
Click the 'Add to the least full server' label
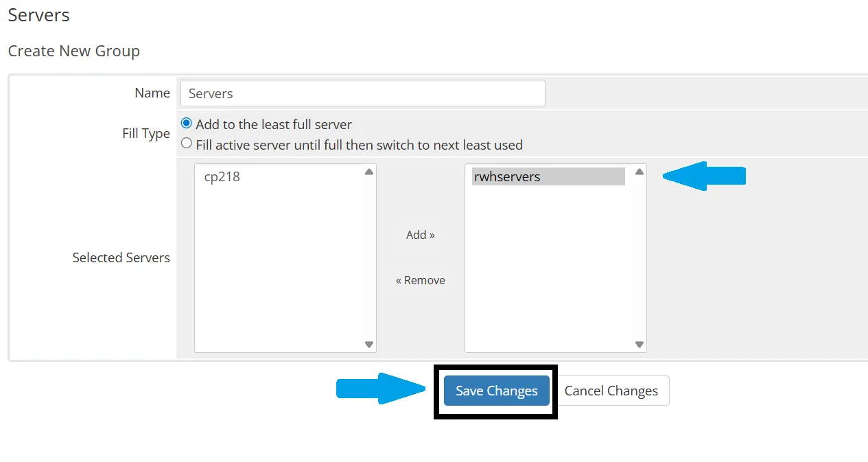[274, 124]
